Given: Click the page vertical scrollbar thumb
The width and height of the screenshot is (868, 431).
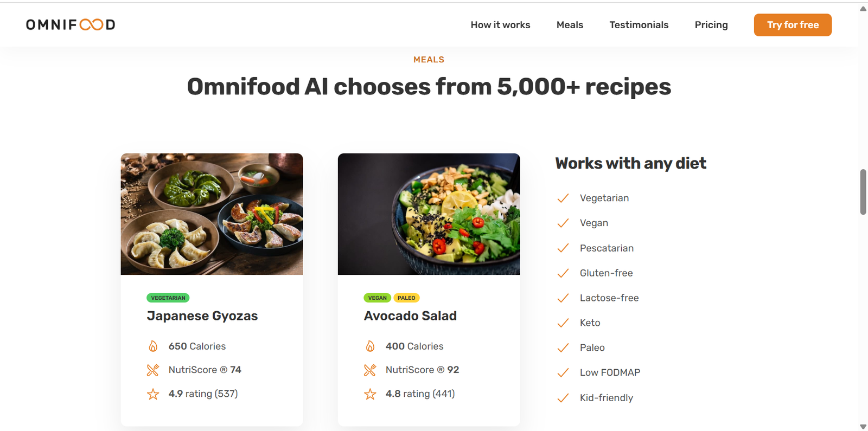Looking at the screenshot, I should [x=863, y=192].
